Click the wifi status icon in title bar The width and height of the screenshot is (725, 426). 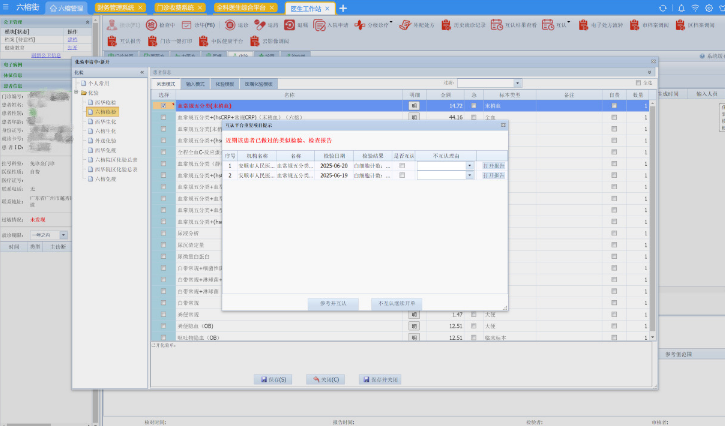coord(696,8)
